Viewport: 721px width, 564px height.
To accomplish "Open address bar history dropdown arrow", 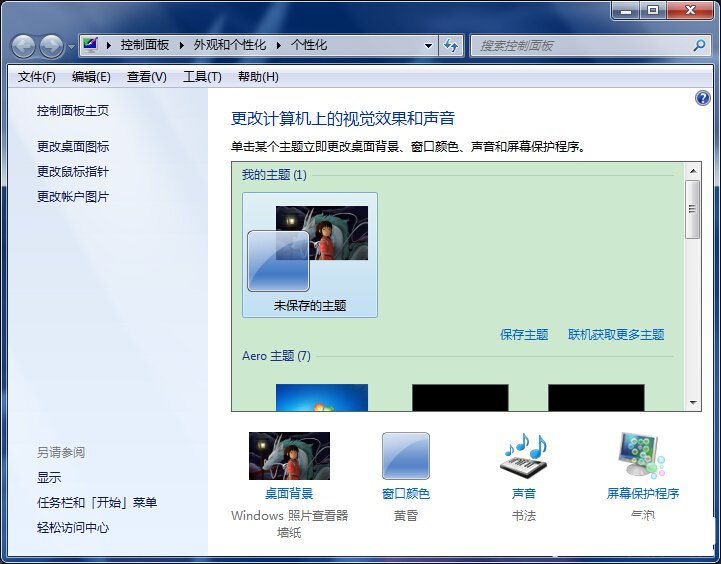I will (428, 46).
